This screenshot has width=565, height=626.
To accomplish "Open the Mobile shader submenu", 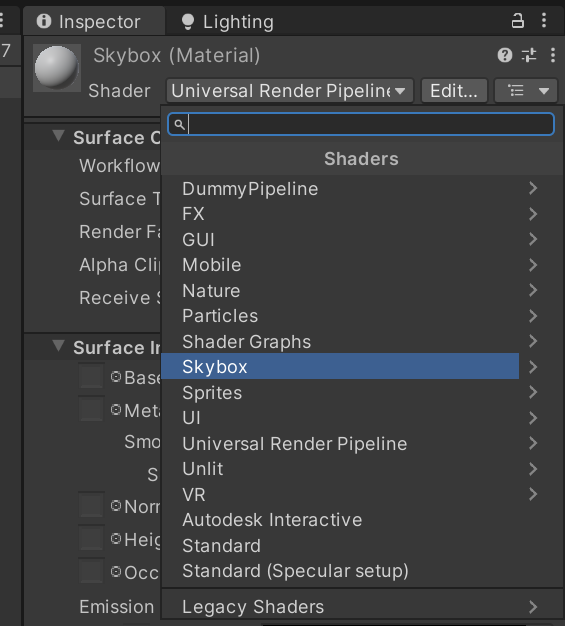I will click(x=363, y=265).
